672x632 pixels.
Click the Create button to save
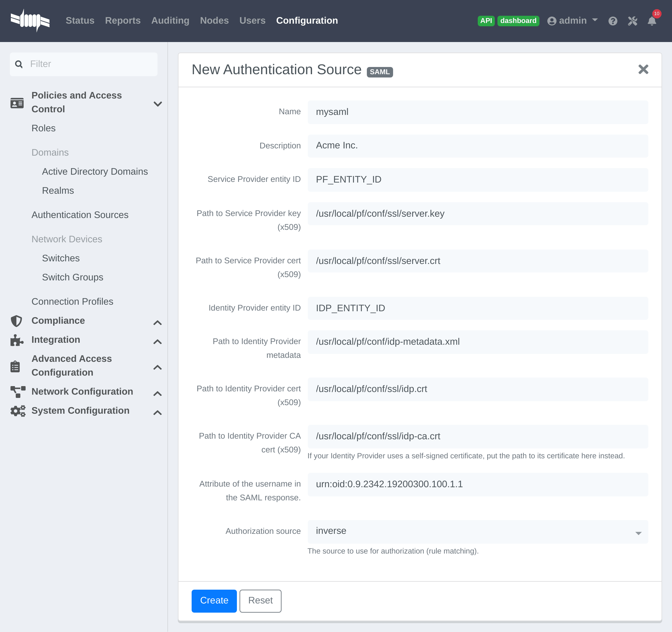point(213,600)
